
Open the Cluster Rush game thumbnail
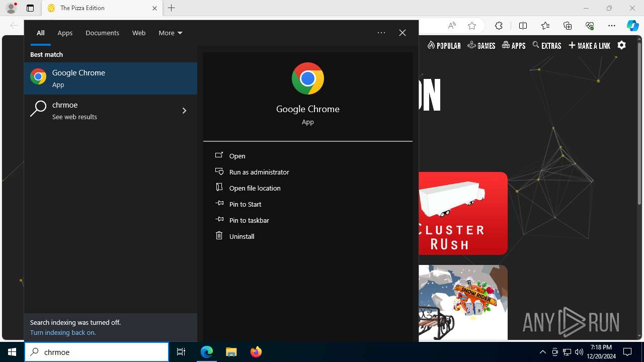point(463,213)
